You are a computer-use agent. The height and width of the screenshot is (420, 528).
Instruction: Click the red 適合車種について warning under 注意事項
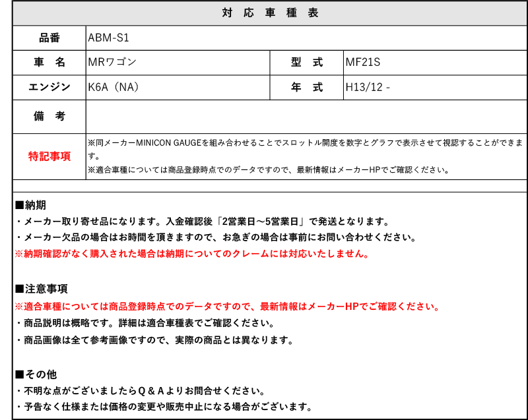pyautogui.click(x=227, y=307)
